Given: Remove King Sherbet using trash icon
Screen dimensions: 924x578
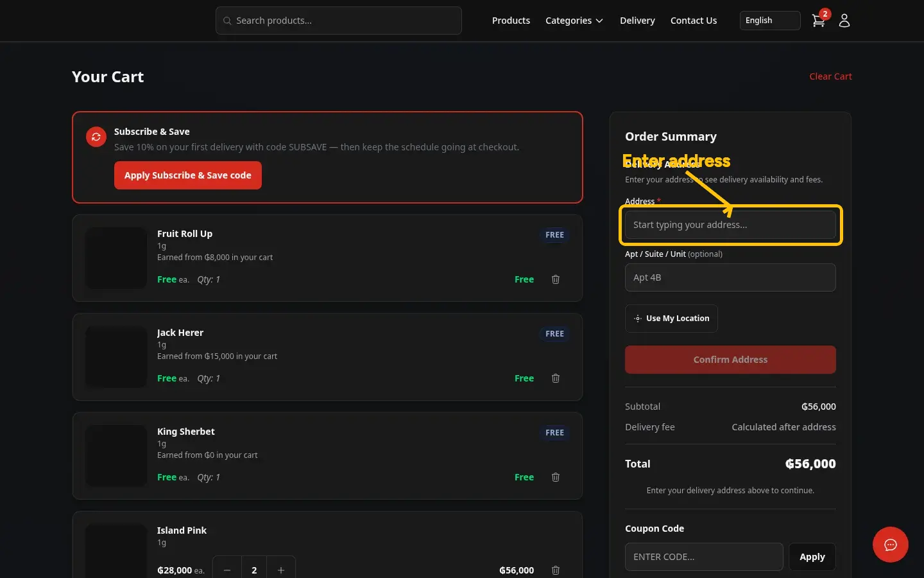Looking at the screenshot, I should 556,477.
